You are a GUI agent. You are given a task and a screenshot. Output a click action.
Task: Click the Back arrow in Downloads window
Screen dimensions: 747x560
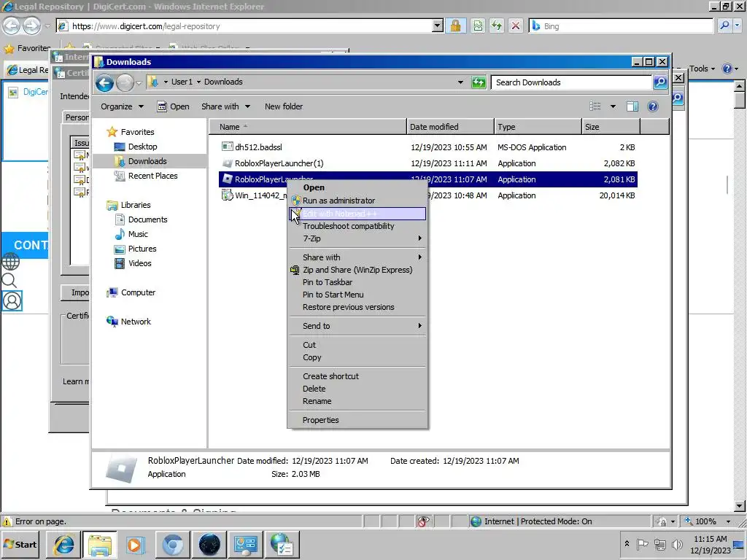pyautogui.click(x=104, y=83)
